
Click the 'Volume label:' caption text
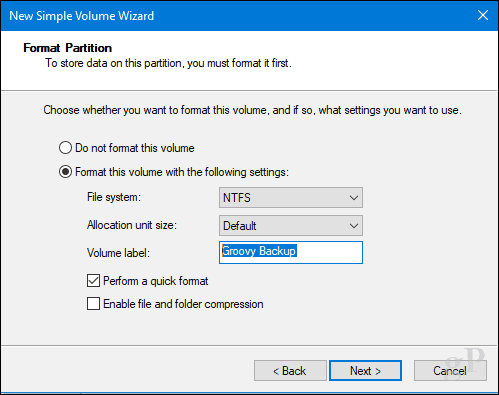(118, 253)
